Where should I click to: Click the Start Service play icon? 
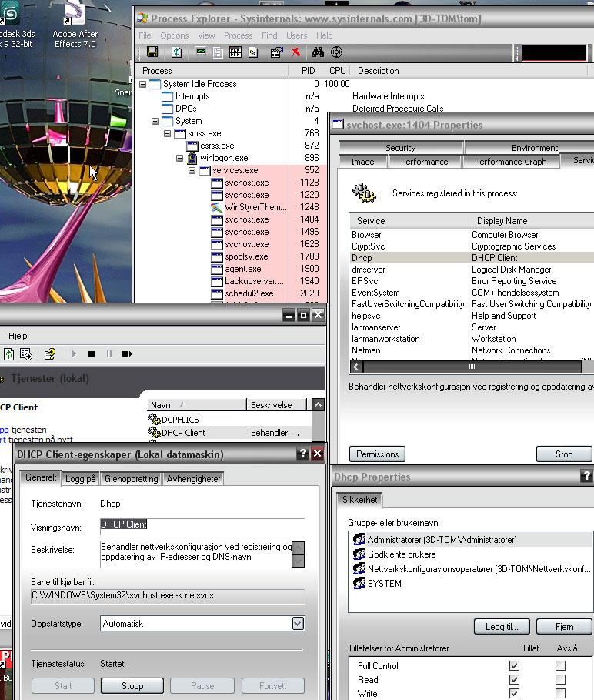click(74, 354)
